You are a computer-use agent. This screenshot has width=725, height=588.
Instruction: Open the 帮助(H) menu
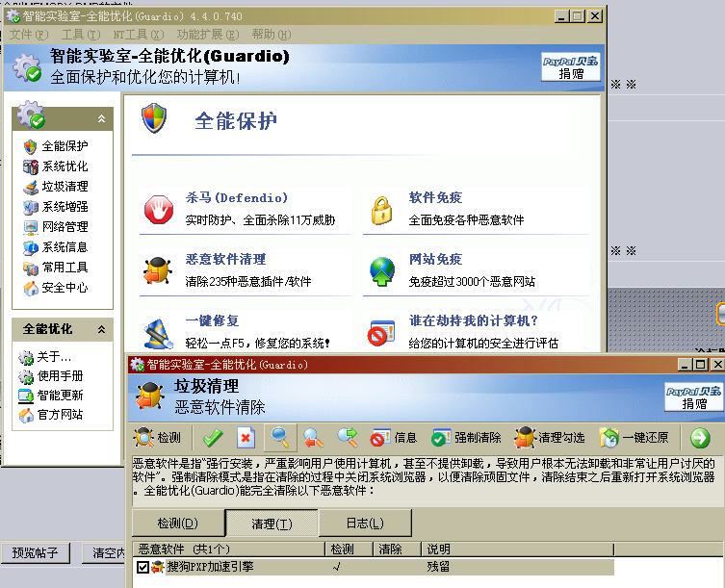click(271, 35)
